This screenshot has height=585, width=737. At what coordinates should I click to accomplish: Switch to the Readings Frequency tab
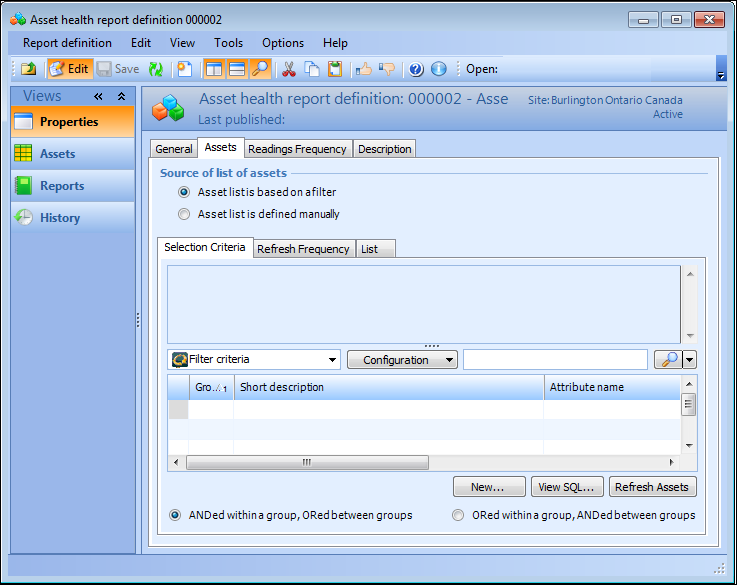pos(297,149)
